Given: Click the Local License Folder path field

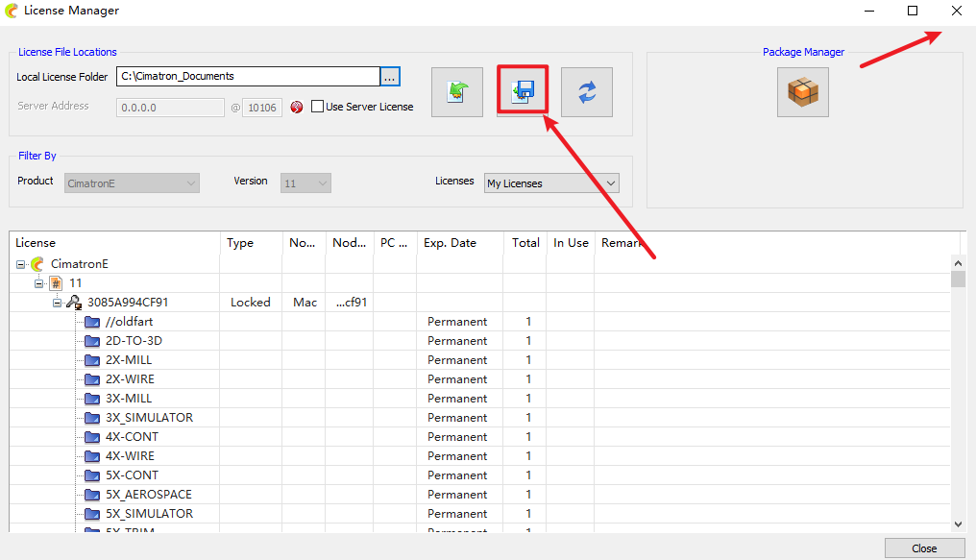Looking at the screenshot, I should 247,77.
